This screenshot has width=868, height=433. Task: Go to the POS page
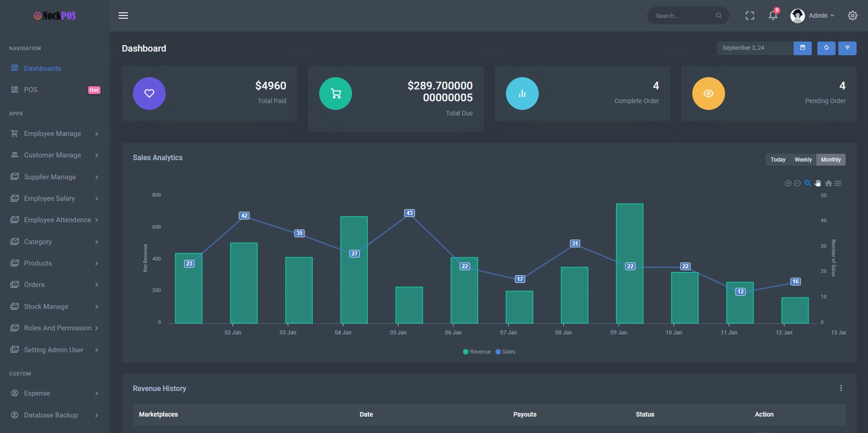pyautogui.click(x=31, y=90)
